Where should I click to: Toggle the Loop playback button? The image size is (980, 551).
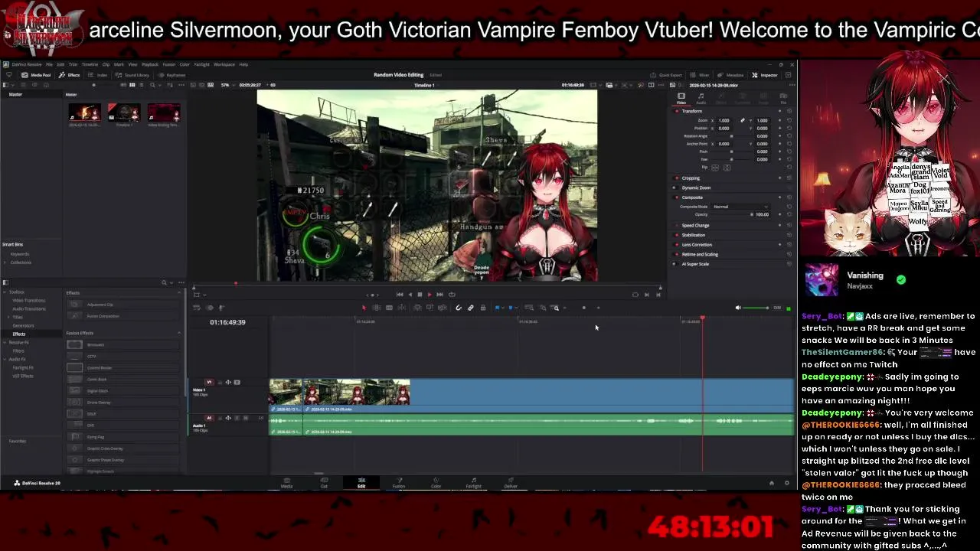pyautogui.click(x=452, y=295)
